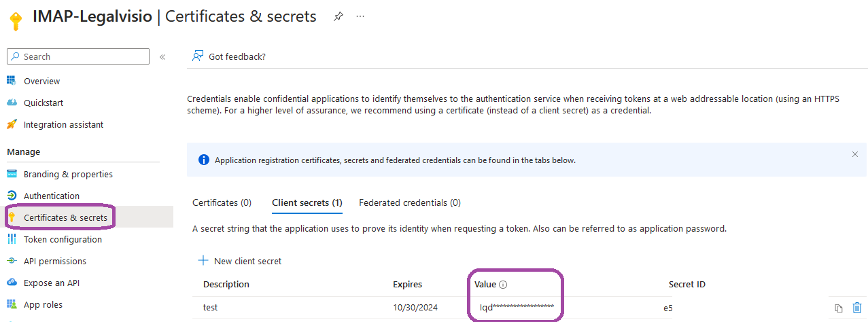This screenshot has width=868, height=322.
Task: Click the New client secret button
Action: 247,261
